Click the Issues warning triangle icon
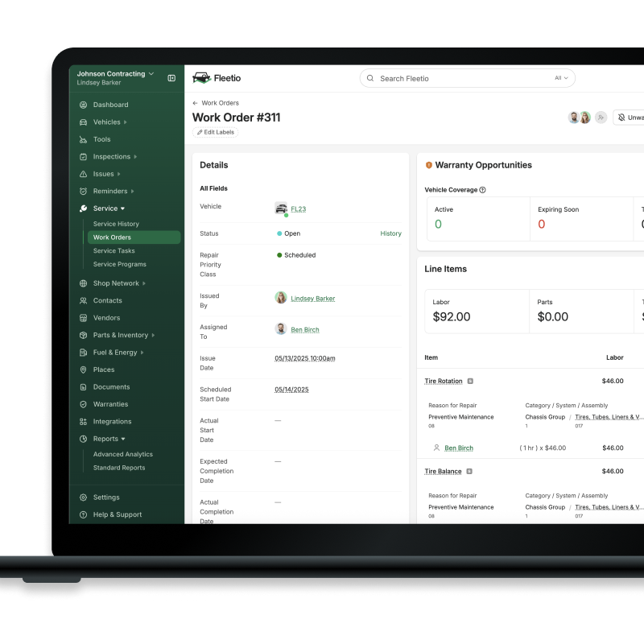This screenshot has height=644, width=644. 84,174
